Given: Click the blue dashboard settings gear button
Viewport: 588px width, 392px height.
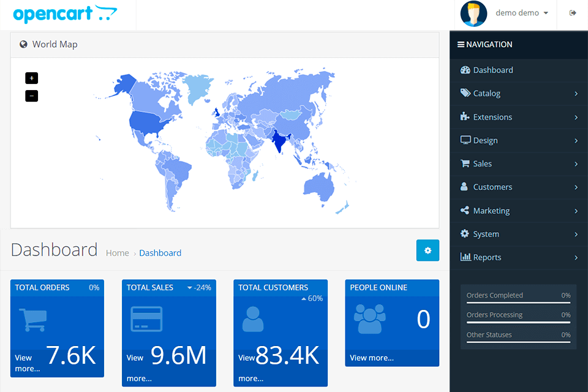Looking at the screenshot, I should tap(428, 251).
